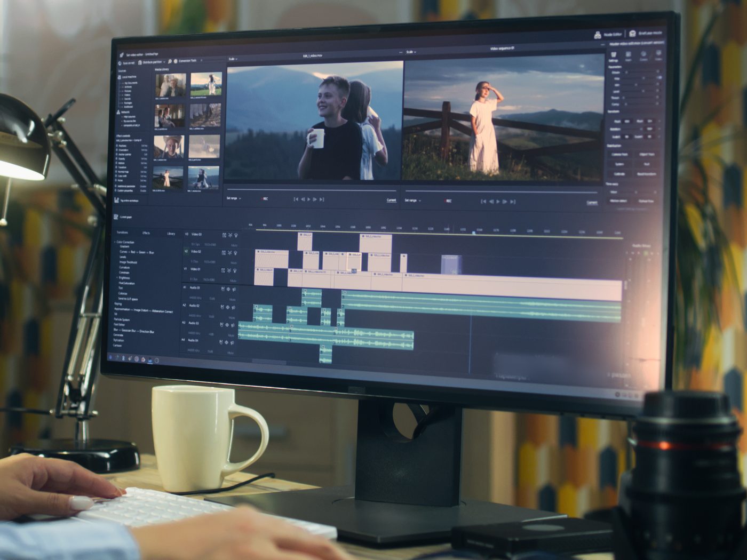Open Settings icon in right properties panel
Viewport: 747px width, 560px height.
614,54
